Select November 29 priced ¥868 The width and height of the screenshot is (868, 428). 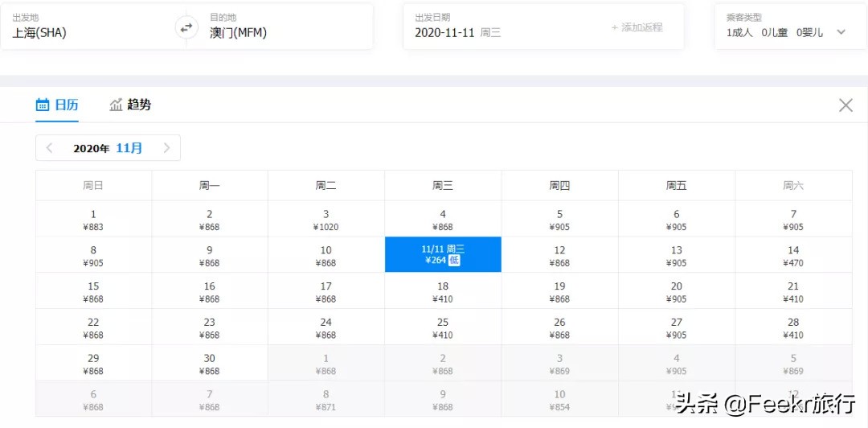pyautogui.click(x=93, y=363)
